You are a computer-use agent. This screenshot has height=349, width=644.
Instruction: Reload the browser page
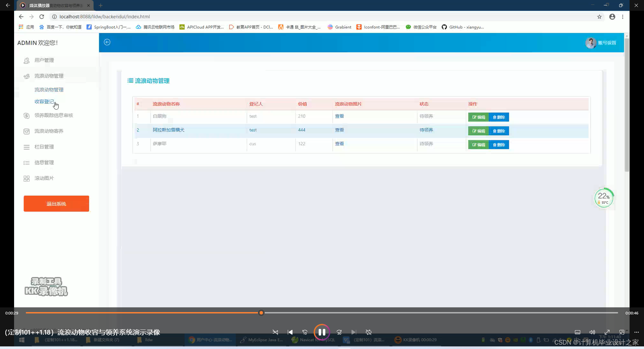[42, 16]
